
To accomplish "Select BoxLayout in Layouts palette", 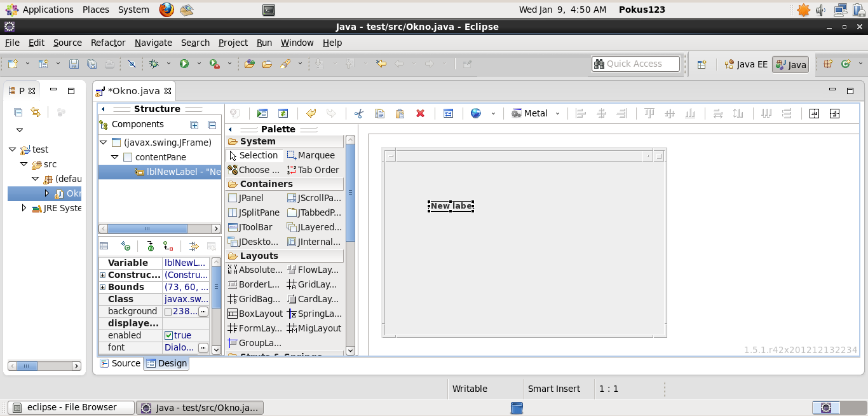I will [255, 314].
